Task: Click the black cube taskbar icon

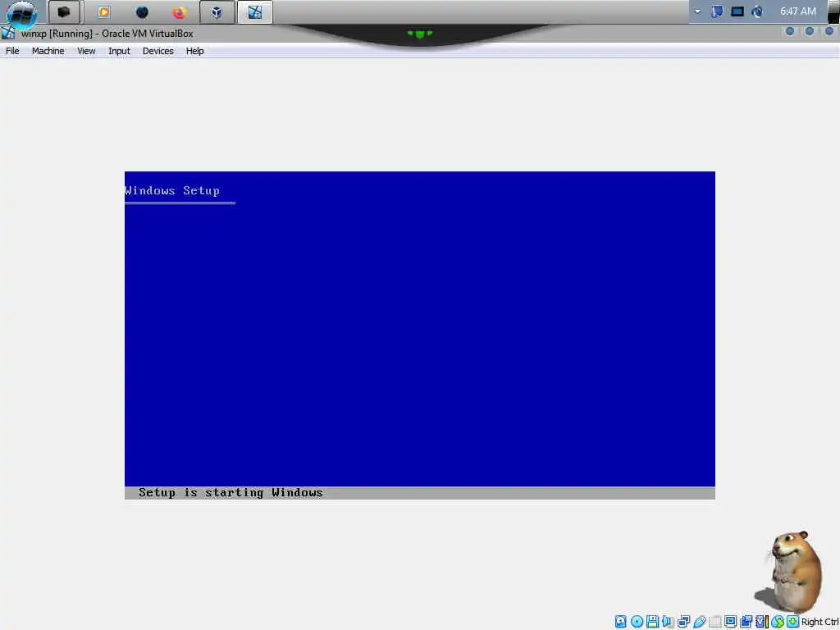Action: [64, 11]
